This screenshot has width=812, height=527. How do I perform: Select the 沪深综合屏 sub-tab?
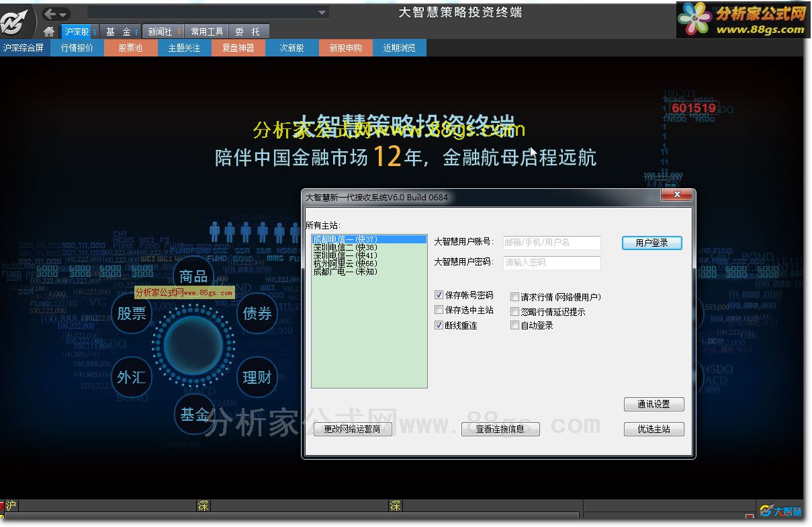[x=24, y=48]
